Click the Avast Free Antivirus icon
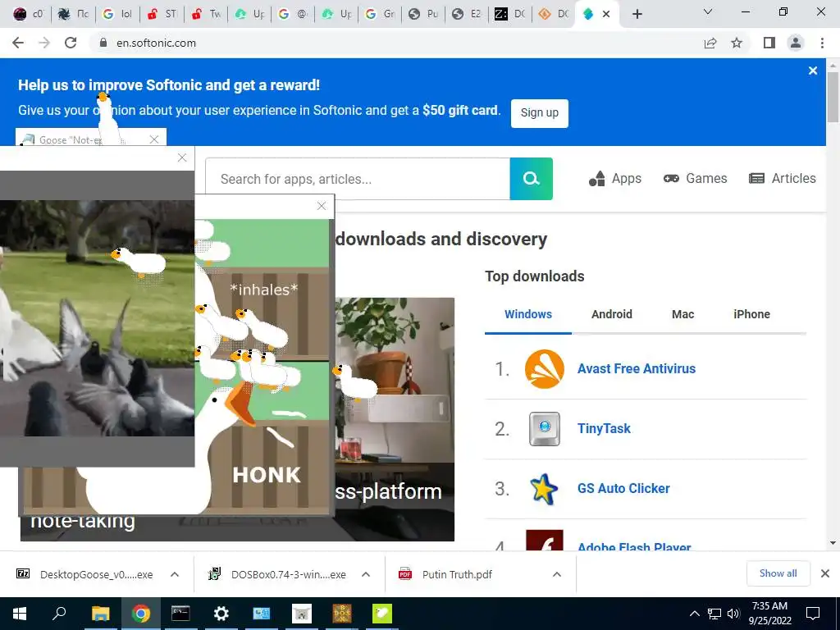This screenshot has height=630, width=840. (545, 369)
